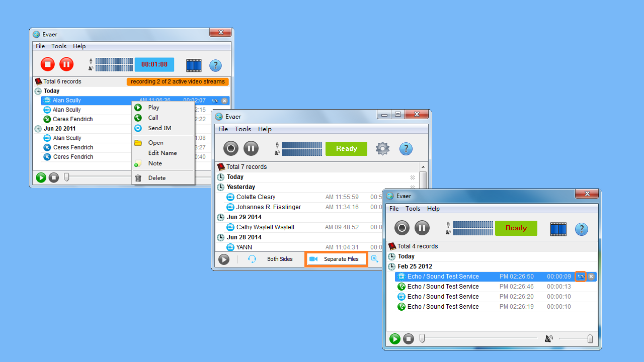Viewport: 644px width, 362px height.
Task: Click green Ready status in 7-records window
Action: click(346, 149)
